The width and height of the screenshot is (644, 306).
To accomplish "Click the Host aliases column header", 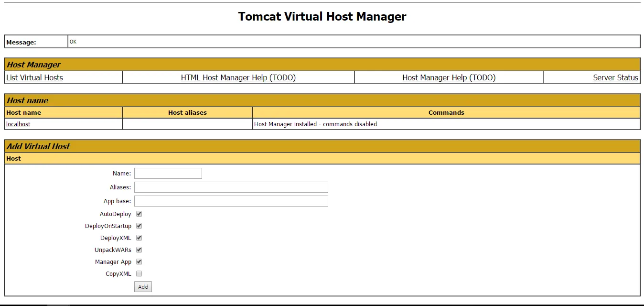I will tap(187, 112).
